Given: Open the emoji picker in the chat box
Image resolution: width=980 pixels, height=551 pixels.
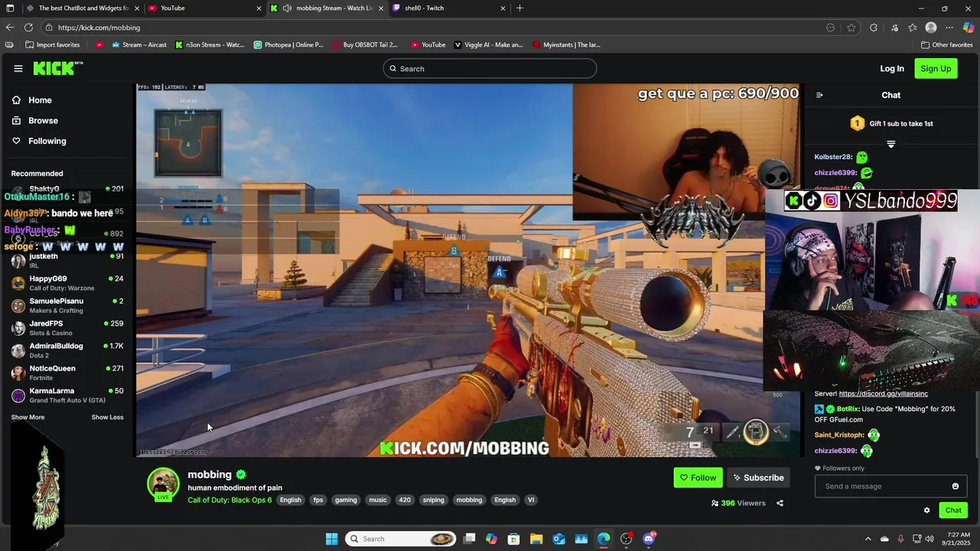Looking at the screenshot, I should pos(955,486).
